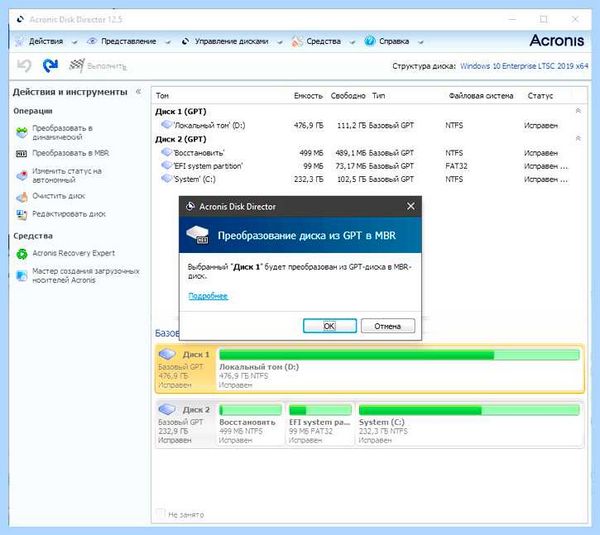Click the Действия menu icon
Image resolution: width=600 pixels, height=535 pixels.
[x=20, y=41]
